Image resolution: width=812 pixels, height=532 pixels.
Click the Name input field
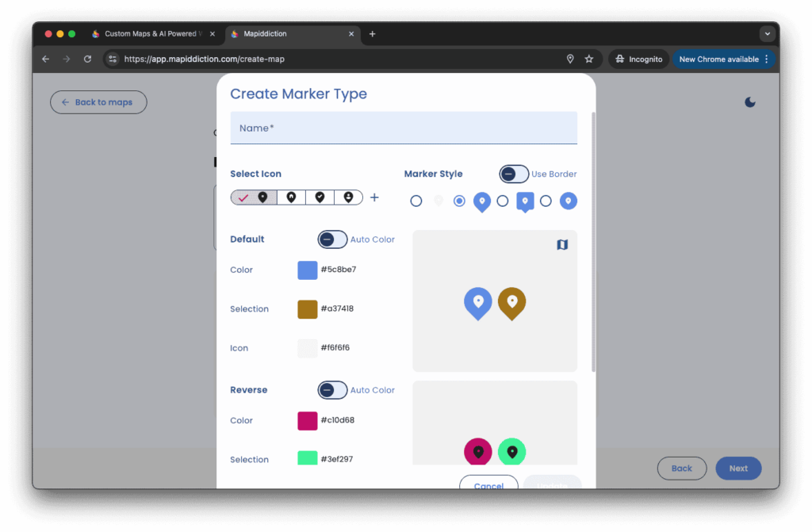tap(404, 128)
